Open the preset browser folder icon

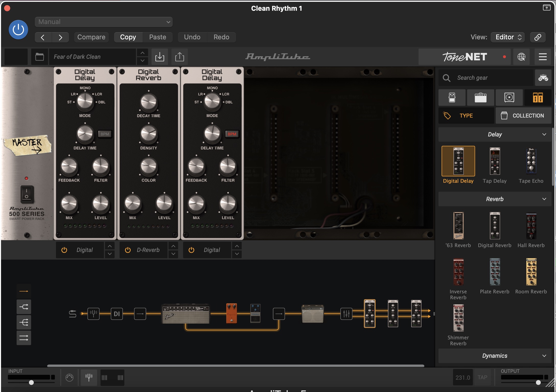click(x=39, y=57)
